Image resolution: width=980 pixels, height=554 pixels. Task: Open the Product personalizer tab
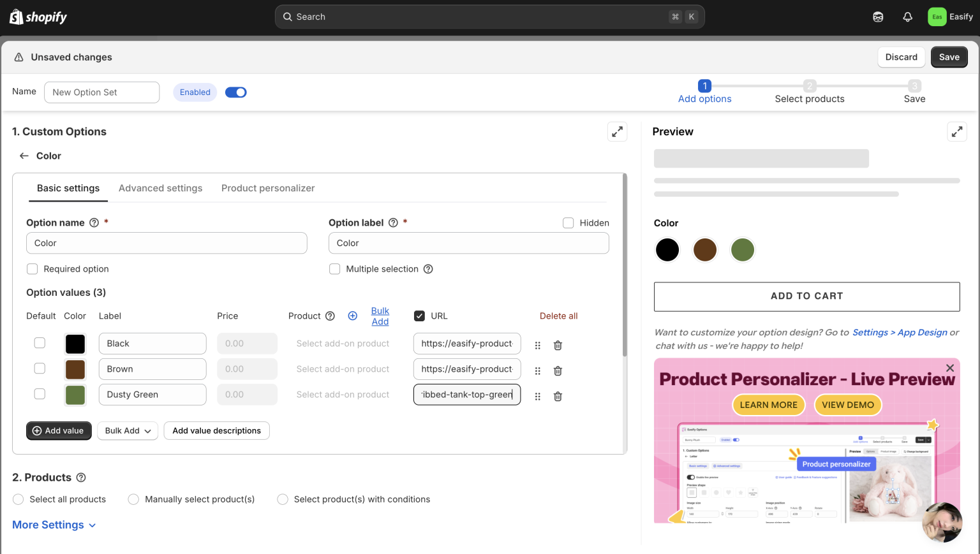coord(268,188)
